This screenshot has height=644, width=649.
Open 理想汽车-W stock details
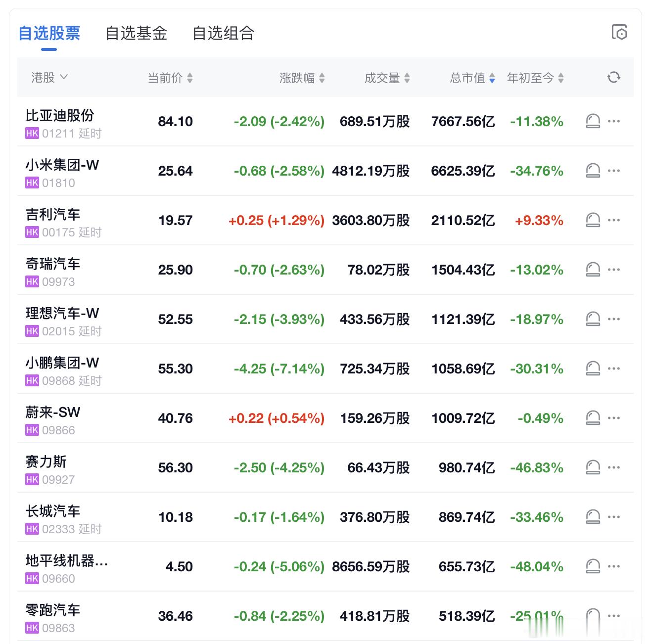click(62, 313)
